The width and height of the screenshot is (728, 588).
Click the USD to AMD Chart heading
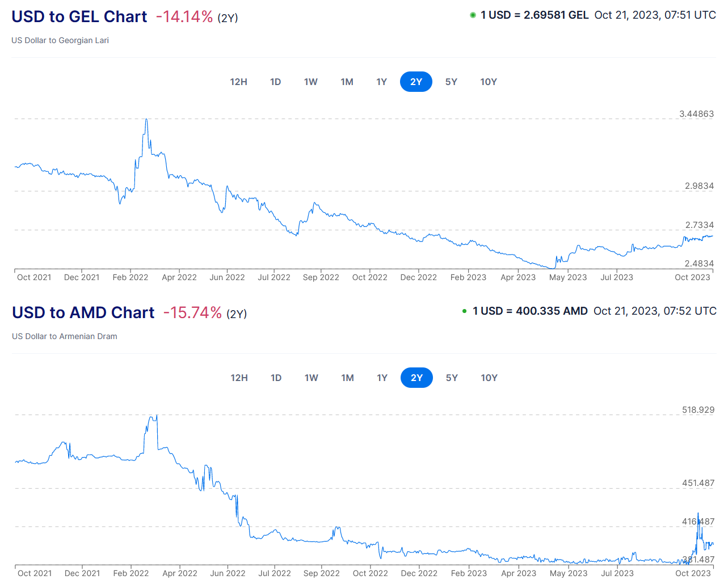tap(83, 313)
